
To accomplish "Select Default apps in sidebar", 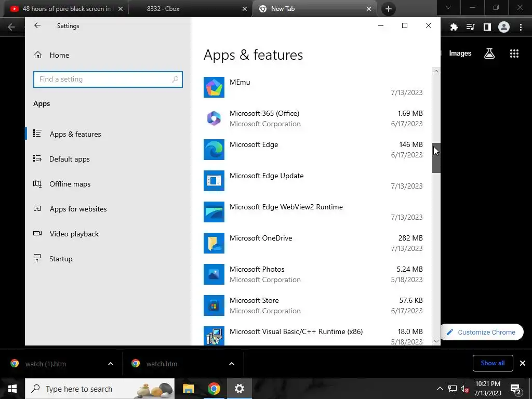I will click(x=108, y=159).
